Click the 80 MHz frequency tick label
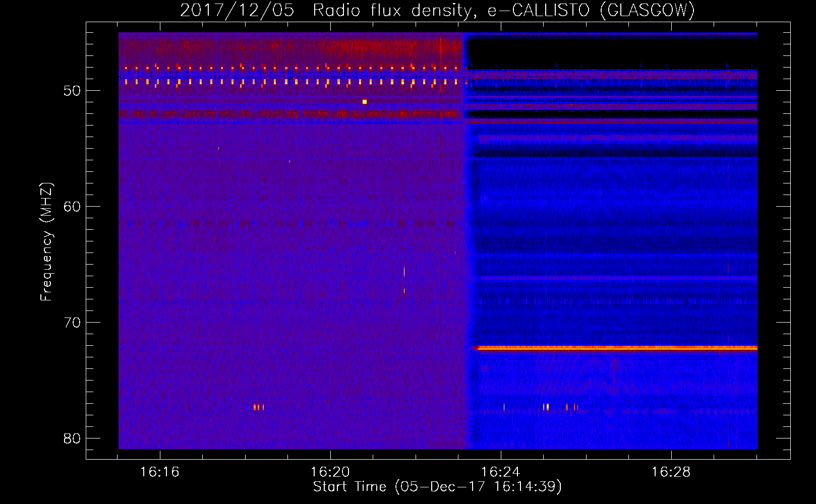Viewport: 816px width, 504px height. 73,438
